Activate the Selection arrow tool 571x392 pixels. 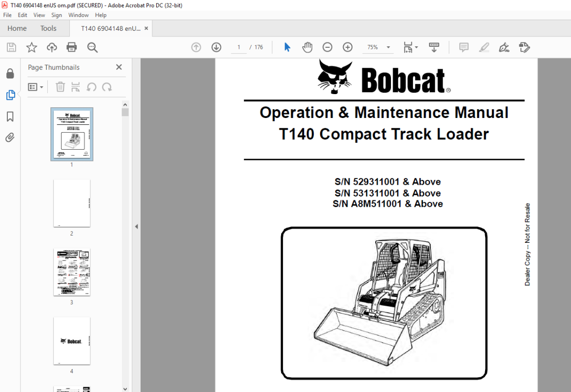[x=287, y=47]
